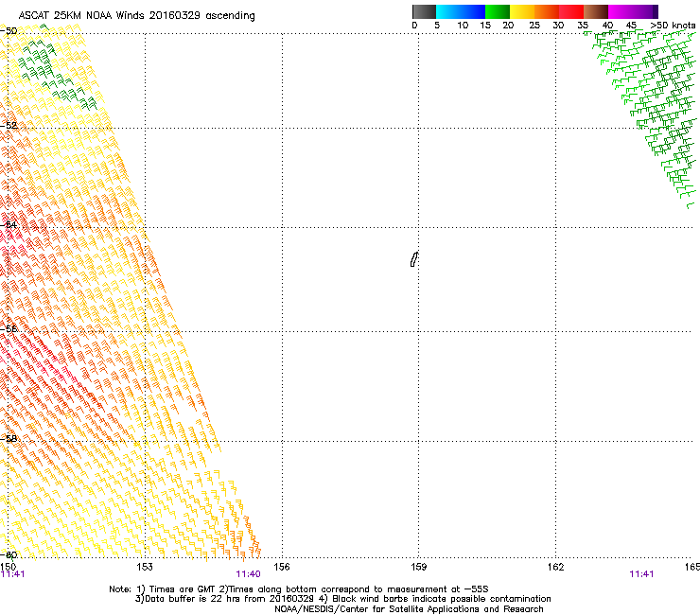Screen dimensions: 700x615
Task: Click the '156' longitude label
Action: 282,567
